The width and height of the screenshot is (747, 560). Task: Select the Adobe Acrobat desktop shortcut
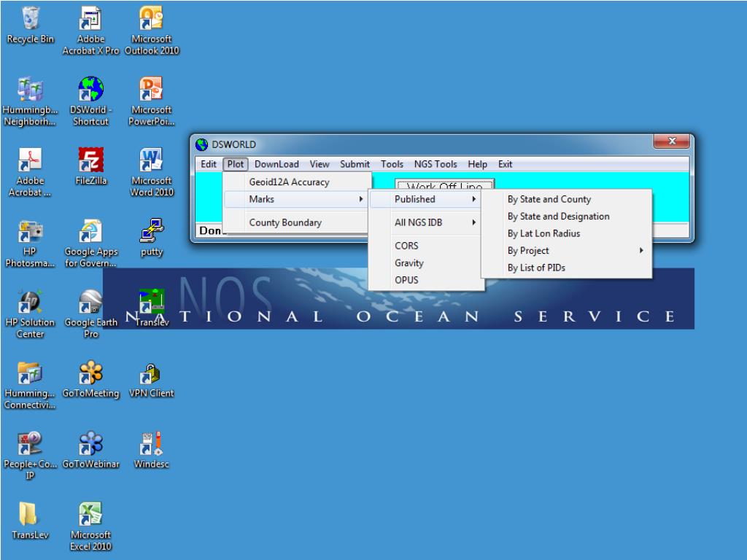click(31, 172)
